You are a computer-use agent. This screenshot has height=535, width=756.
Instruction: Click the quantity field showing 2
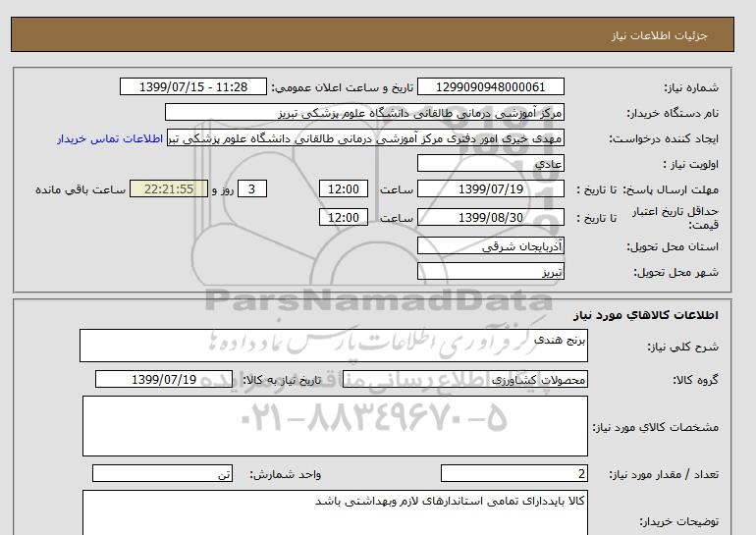(513, 474)
